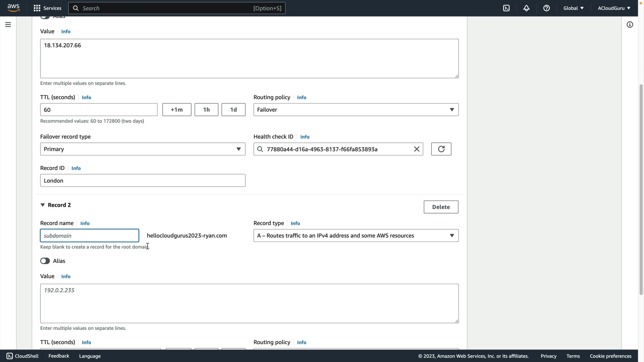Open the notifications bell

coord(526,8)
